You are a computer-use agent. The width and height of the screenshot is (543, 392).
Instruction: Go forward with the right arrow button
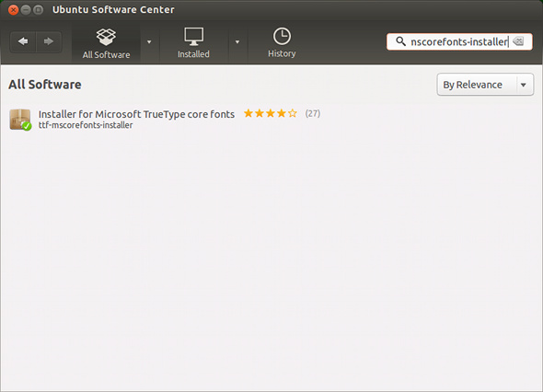(49, 42)
